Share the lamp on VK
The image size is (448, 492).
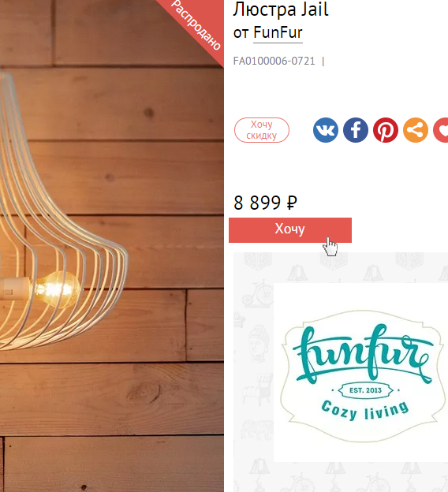326,130
